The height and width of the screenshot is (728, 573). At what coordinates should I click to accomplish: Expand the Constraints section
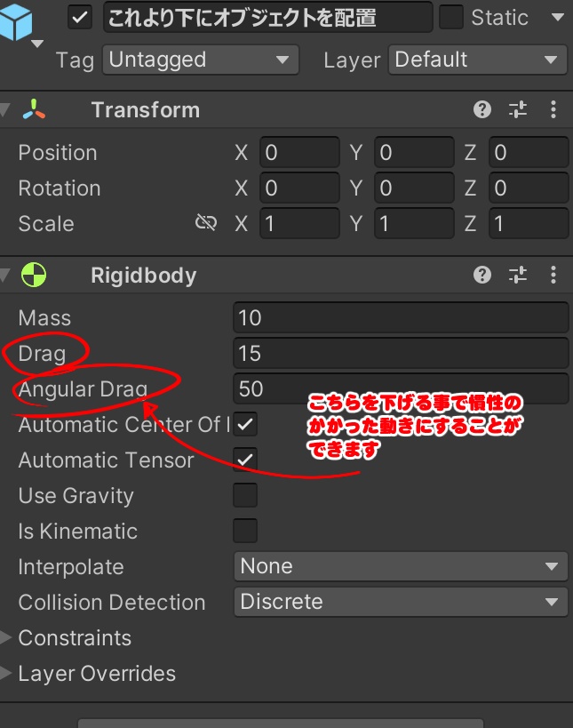click(9, 637)
